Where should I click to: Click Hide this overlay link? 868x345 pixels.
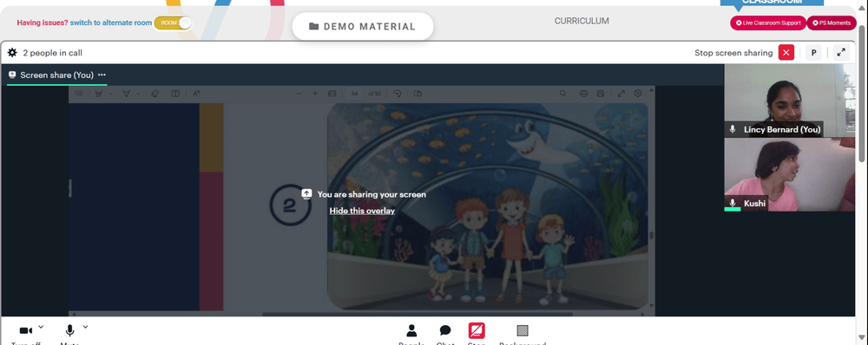362,211
